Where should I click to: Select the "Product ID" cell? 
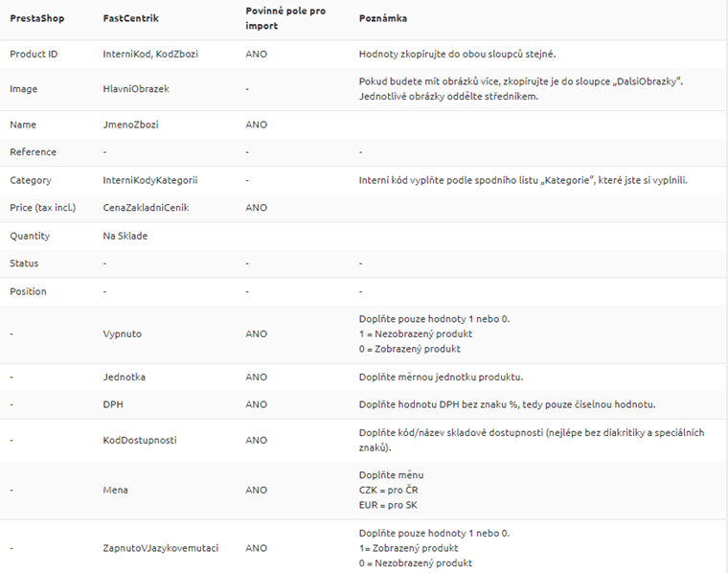pos(34,55)
